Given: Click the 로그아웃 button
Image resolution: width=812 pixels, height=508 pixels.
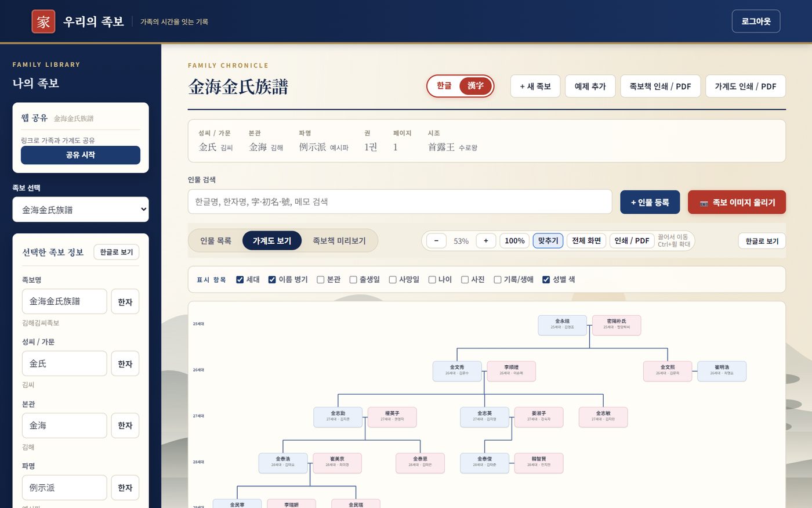Looking at the screenshot, I should tap(756, 21).
